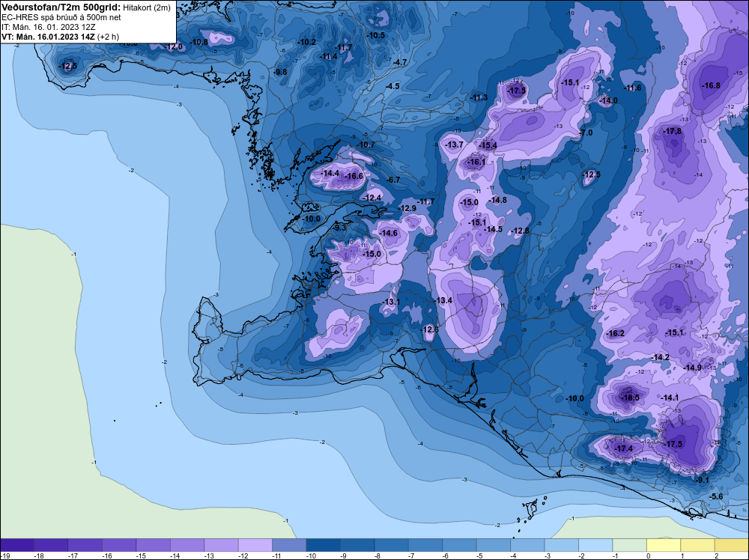Click the temperature value '-18.5'
This screenshot has height=560, width=749.
coord(629,398)
